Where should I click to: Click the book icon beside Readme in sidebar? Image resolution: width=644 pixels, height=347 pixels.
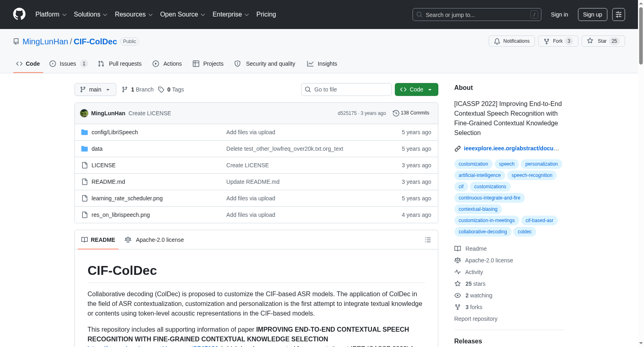point(458,249)
